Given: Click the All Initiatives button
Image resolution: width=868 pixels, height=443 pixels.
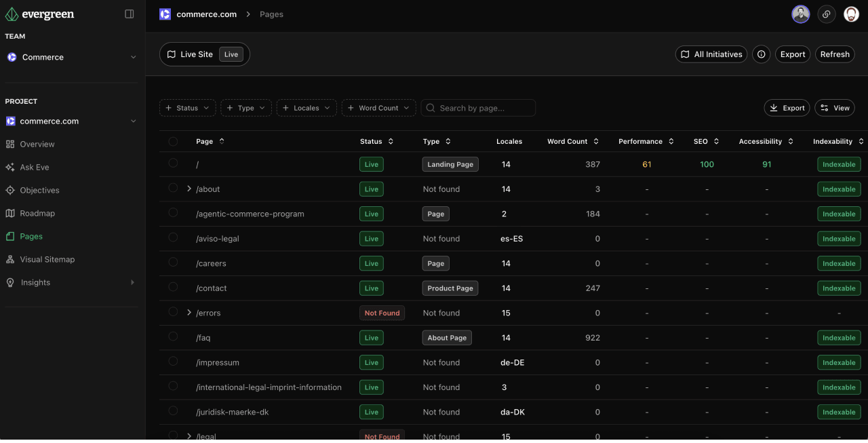Looking at the screenshot, I should pyautogui.click(x=711, y=54).
